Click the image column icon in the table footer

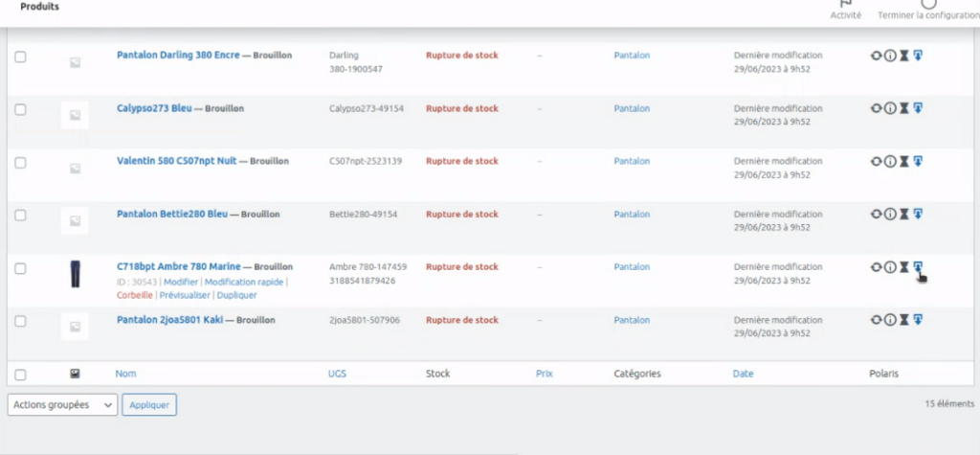(x=75, y=374)
